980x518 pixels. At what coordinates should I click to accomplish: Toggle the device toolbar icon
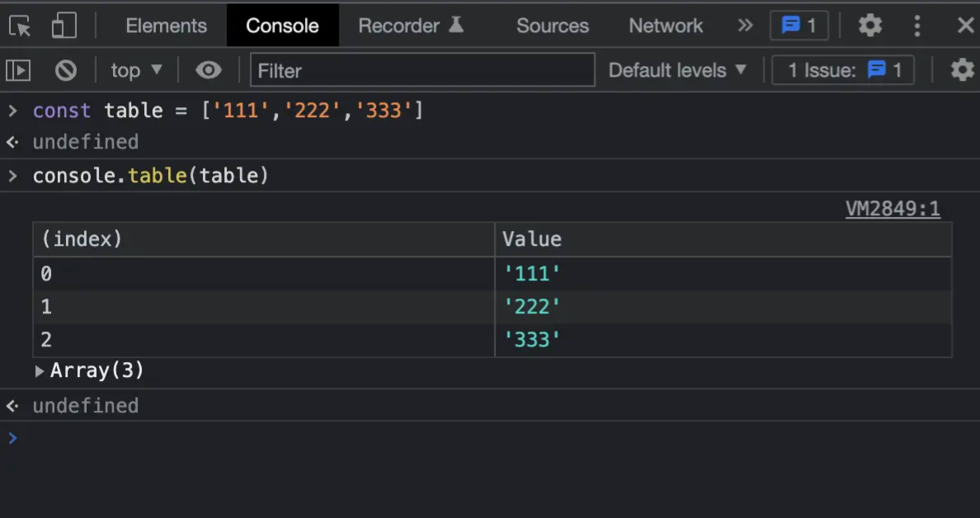[x=64, y=26]
